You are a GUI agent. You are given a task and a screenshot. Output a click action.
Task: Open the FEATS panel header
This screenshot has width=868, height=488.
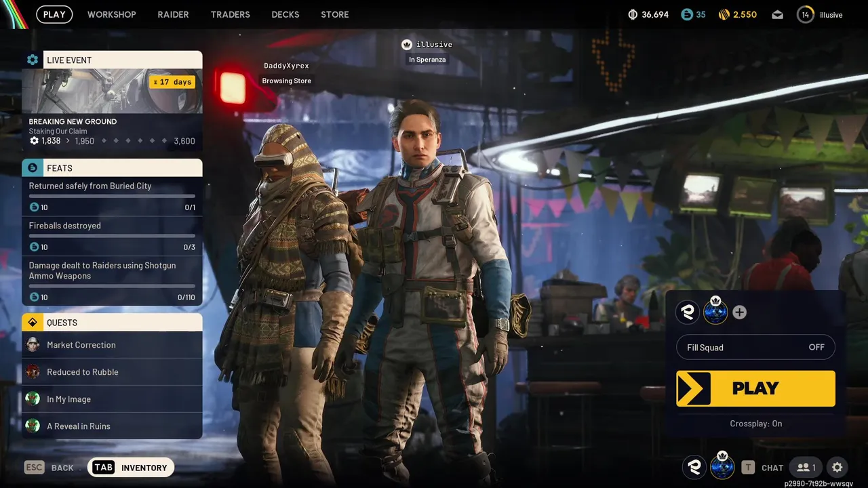[112, 167]
